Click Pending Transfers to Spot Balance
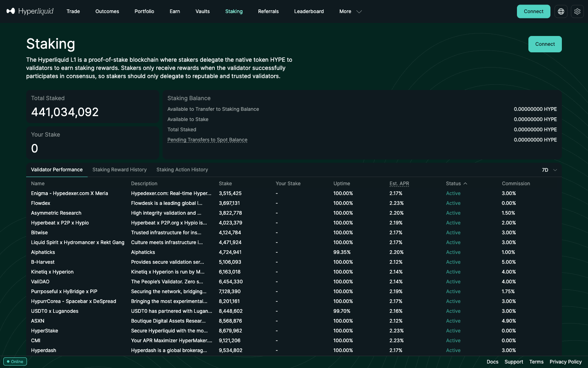Screen dimensions: 588x368 coord(207,140)
